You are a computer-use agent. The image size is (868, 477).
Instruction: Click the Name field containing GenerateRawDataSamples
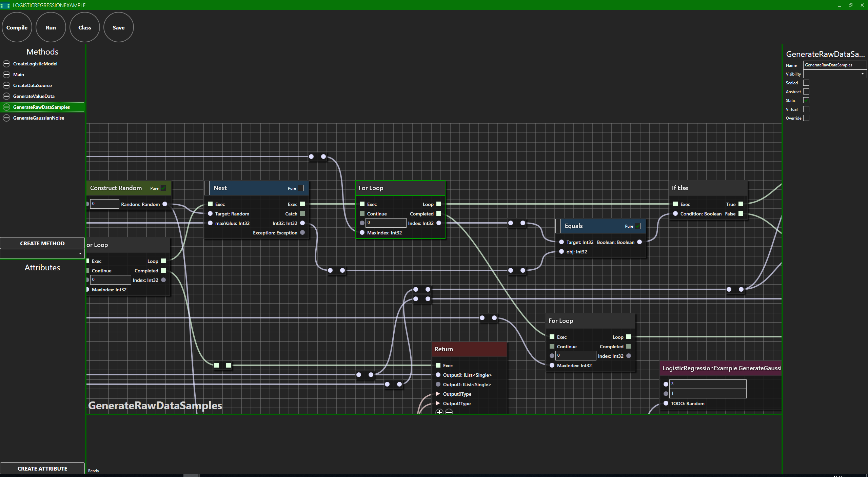click(834, 65)
